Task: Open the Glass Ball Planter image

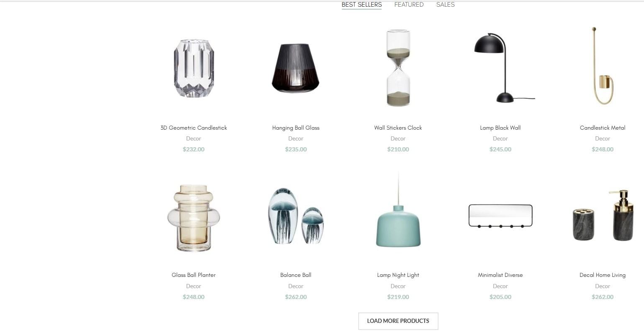Action: pyautogui.click(x=194, y=217)
